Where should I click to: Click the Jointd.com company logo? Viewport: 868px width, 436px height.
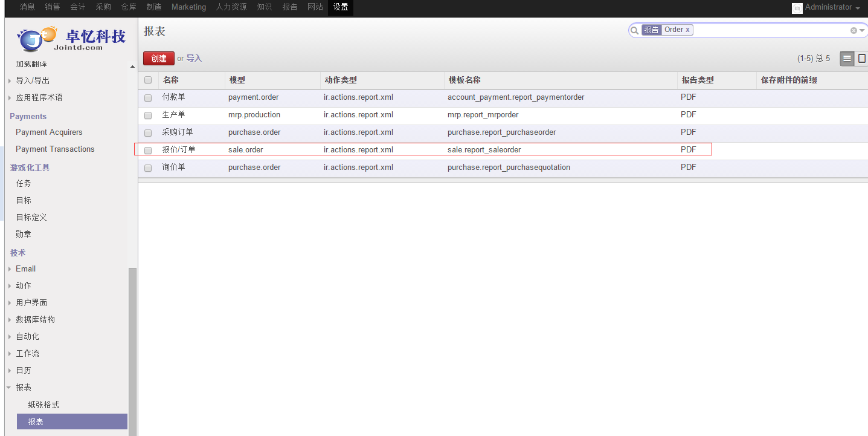click(x=71, y=39)
